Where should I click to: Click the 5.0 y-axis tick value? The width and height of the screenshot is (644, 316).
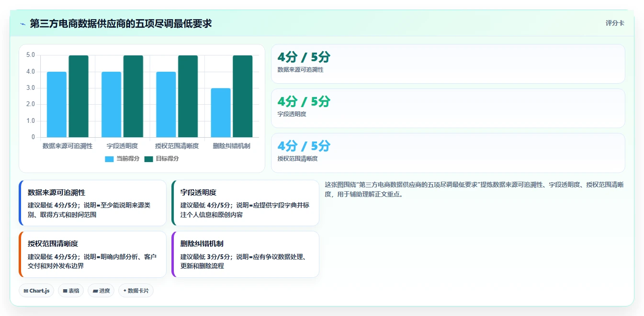tap(30, 55)
